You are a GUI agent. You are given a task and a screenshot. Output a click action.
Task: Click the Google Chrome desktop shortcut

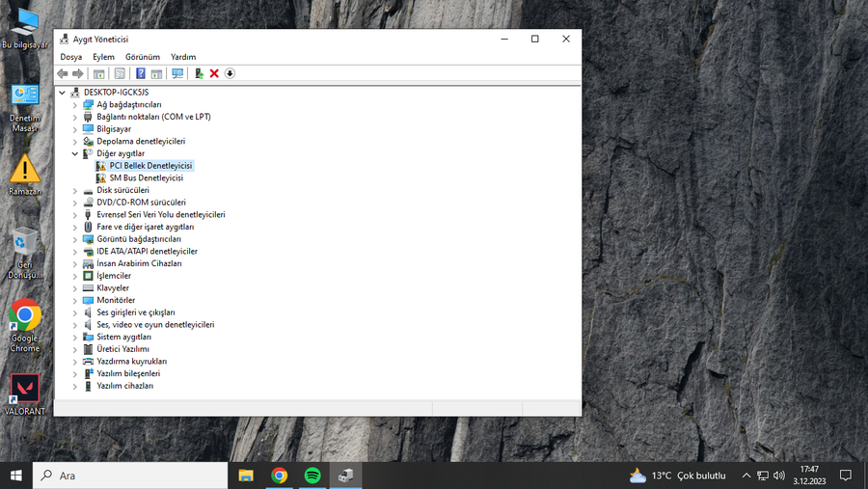[25, 326]
